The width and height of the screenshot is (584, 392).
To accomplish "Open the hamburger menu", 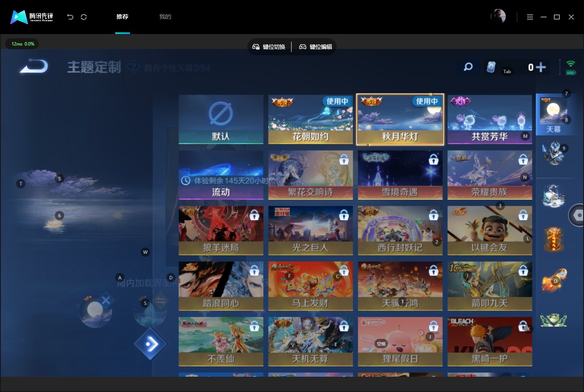I will 530,17.
